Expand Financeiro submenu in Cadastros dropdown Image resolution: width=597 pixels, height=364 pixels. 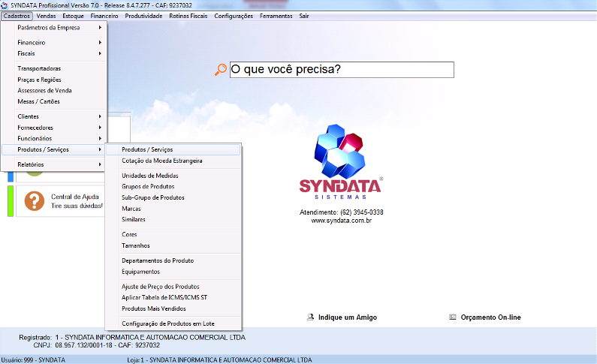tap(54, 42)
